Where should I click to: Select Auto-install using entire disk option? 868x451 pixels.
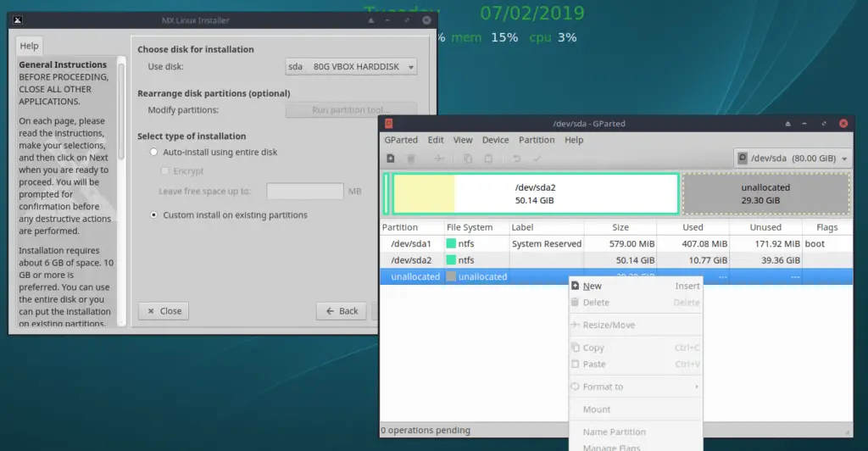pyautogui.click(x=154, y=153)
